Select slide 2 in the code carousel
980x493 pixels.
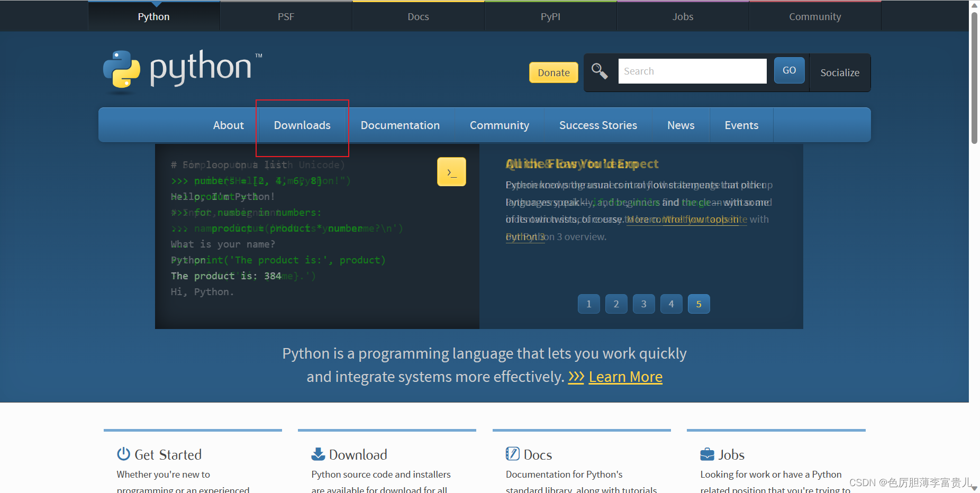pyautogui.click(x=616, y=304)
